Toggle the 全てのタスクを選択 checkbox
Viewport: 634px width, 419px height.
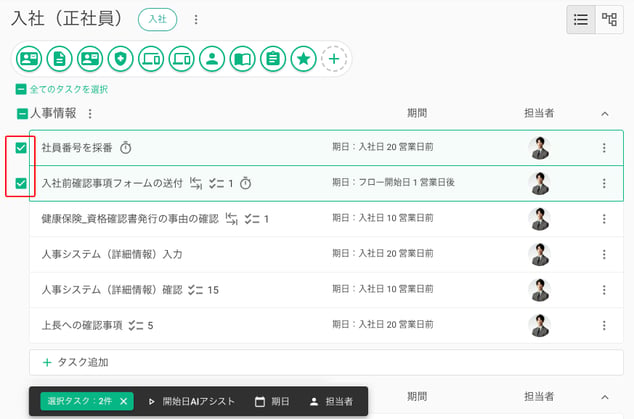[x=21, y=89]
